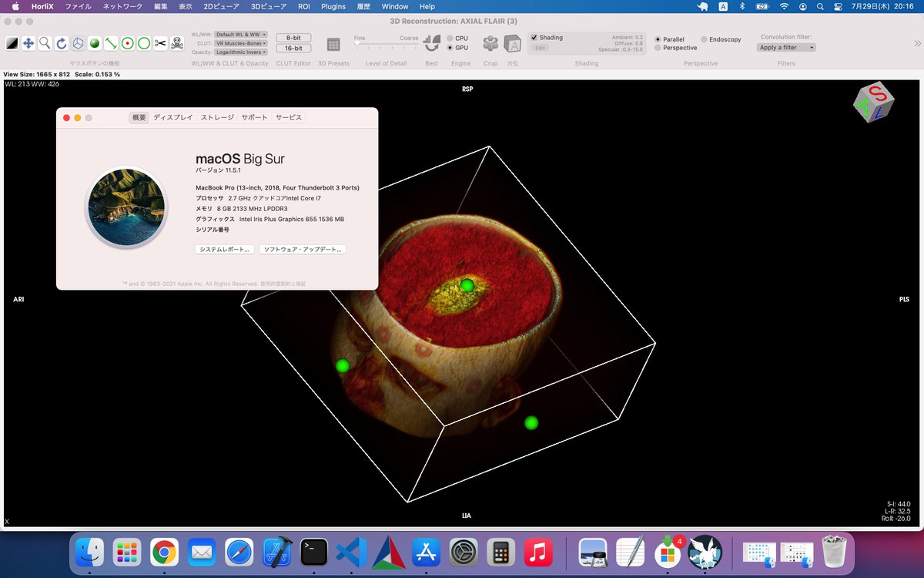
Task: Select the WL/WW contrast tool
Action: click(x=12, y=43)
